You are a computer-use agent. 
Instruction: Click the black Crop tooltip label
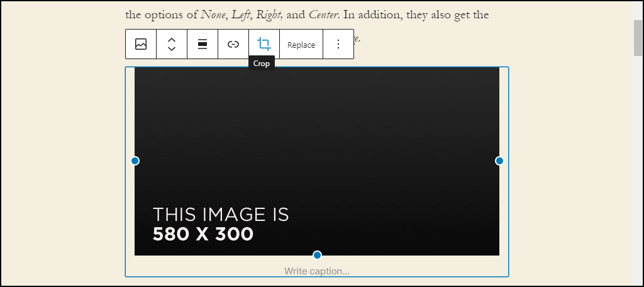coord(261,64)
